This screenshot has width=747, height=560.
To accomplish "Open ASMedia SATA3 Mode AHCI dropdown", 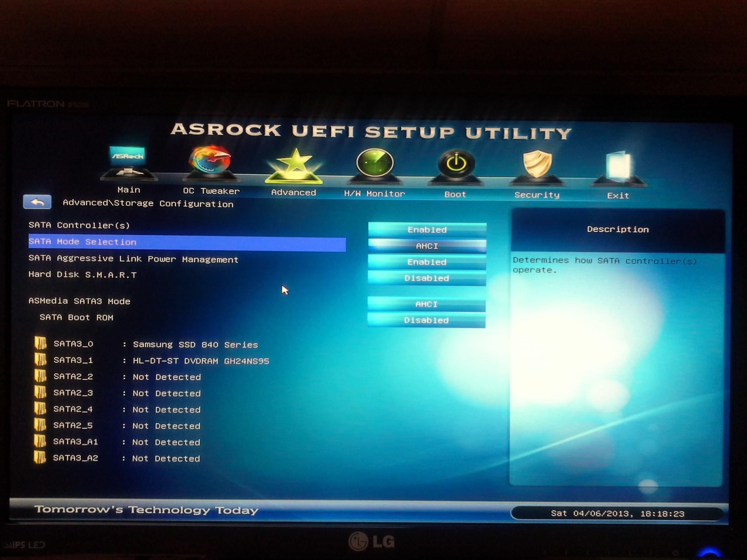I will (426, 304).
